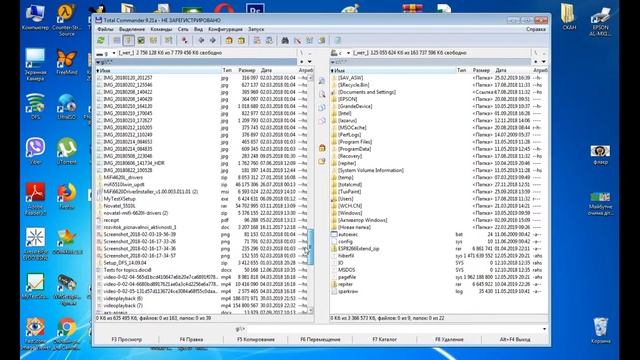Sort left panel by Тип column
The width and height of the screenshot is (640, 360).
[x=227, y=70]
